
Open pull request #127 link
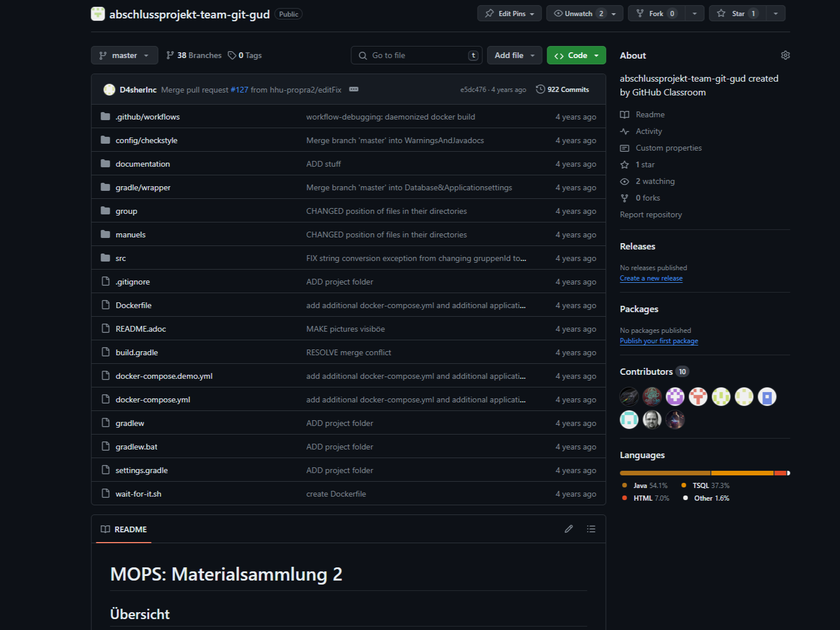[x=239, y=90]
